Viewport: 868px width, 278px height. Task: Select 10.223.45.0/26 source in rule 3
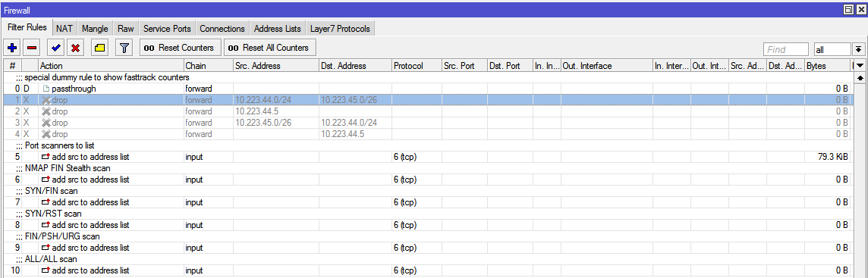pos(263,123)
